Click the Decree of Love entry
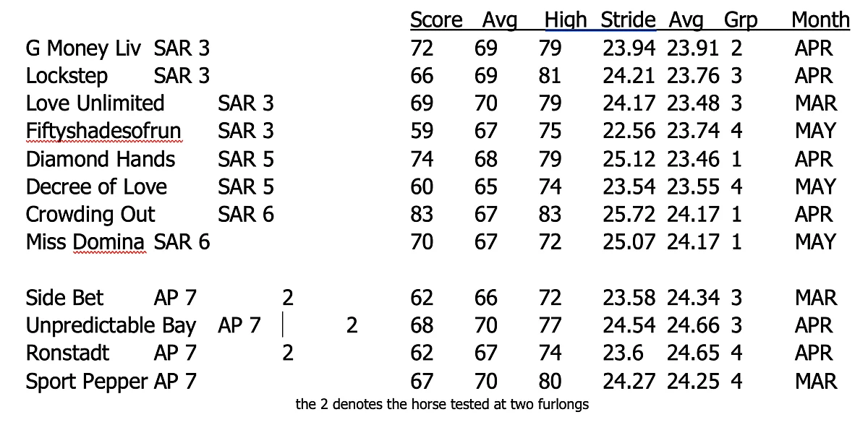Screen dimensions: 868x438 click(x=96, y=187)
